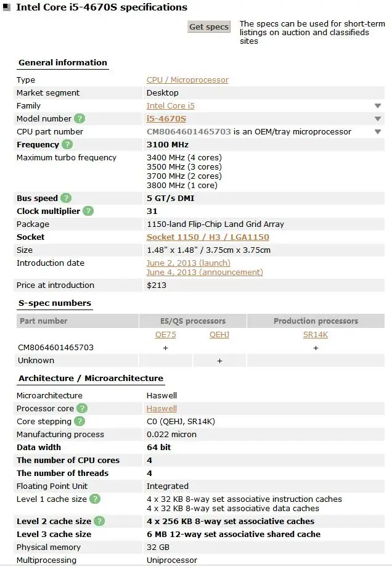This screenshot has height=566, width=392.
Task: Open the Bus speed help icon
Action: [x=66, y=199]
